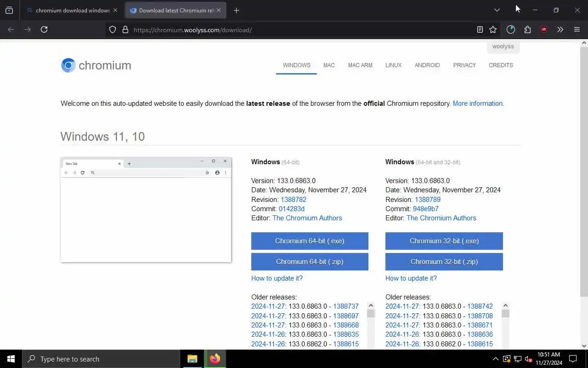
Task: Click the taskbar search box
Action: coord(101,359)
